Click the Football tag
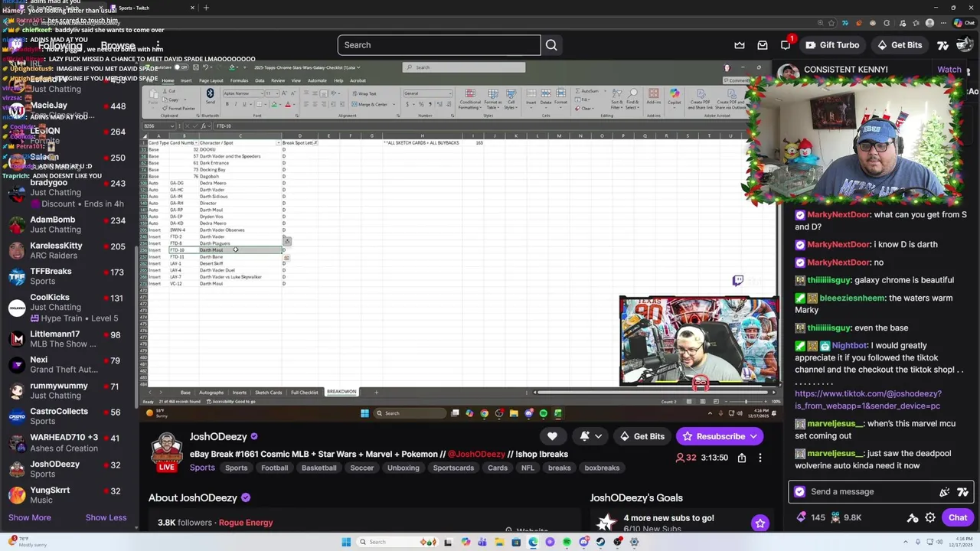This screenshot has width=980, height=551. click(274, 468)
